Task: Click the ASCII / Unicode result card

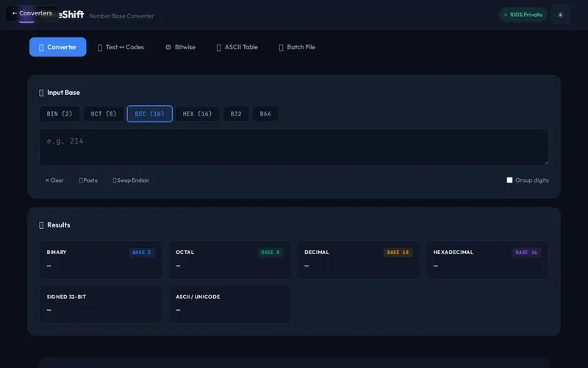Action: pyautogui.click(x=229, y=304)
